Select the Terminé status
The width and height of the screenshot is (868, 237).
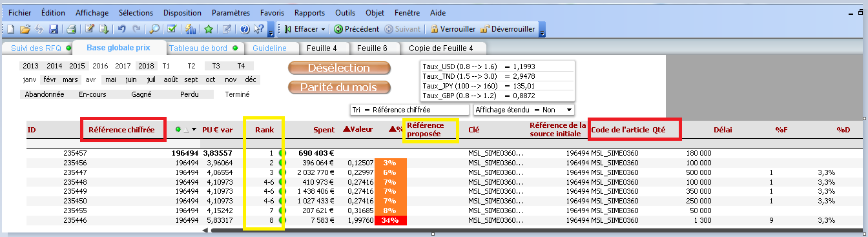237,94
